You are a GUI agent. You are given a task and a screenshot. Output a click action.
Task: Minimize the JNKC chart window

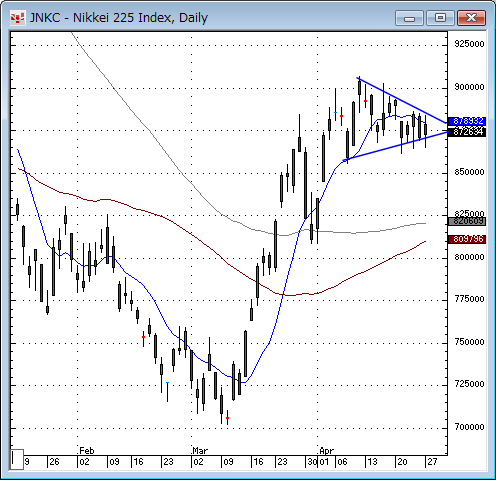[409, 18]
